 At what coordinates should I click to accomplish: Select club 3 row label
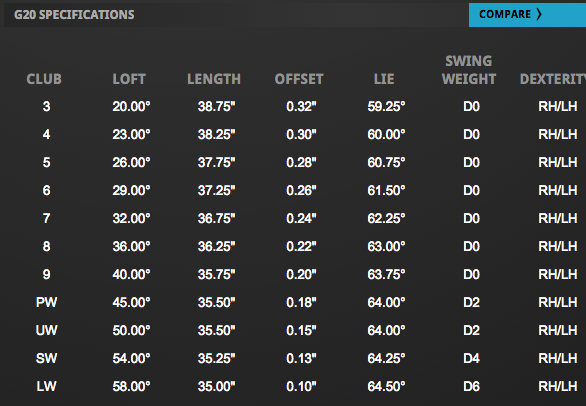coord(46,107)
